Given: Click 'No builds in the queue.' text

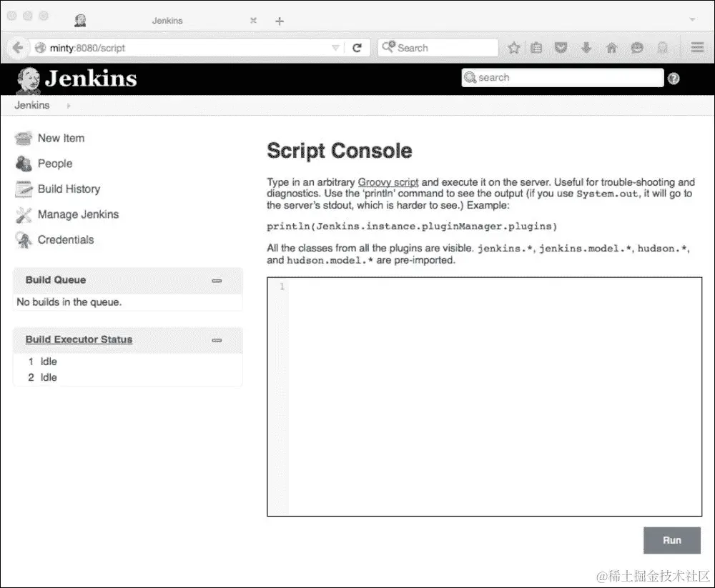Looking at the screenshot, I should pyautogui.click(x=69, y=302).
